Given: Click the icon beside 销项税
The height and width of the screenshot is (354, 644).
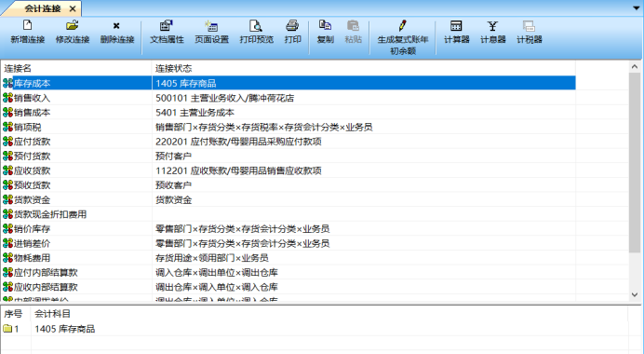Looking at the screenshot, I should pos(7,127).
